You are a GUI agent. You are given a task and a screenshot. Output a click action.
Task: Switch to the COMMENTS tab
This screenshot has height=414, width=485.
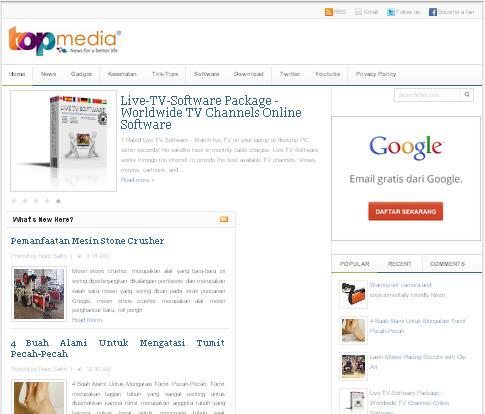tap(447, 264)
